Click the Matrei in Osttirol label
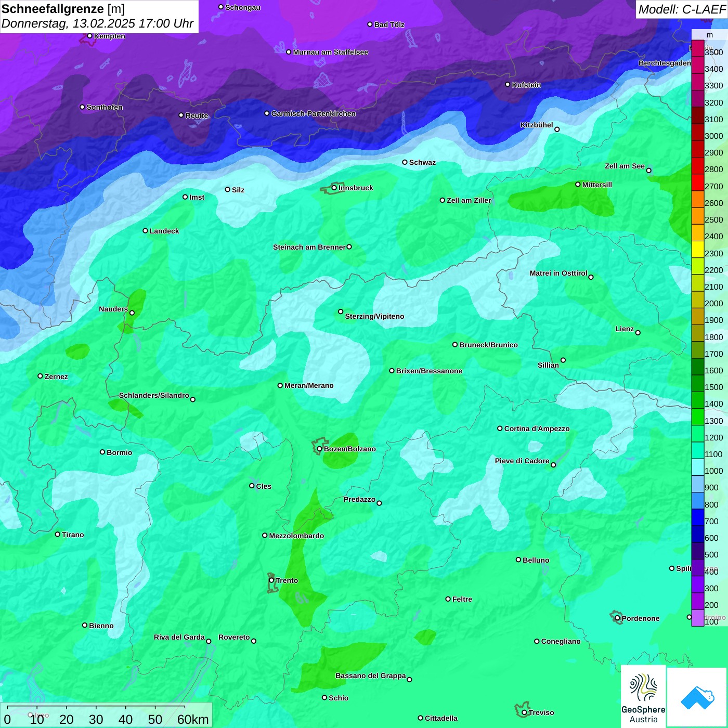 point(558,273)
